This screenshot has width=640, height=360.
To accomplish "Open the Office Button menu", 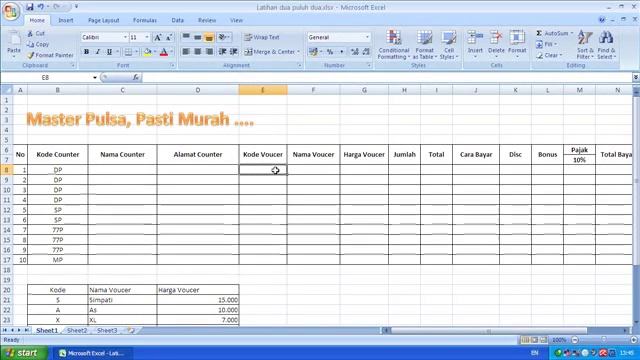I will (x=11, y=11).
